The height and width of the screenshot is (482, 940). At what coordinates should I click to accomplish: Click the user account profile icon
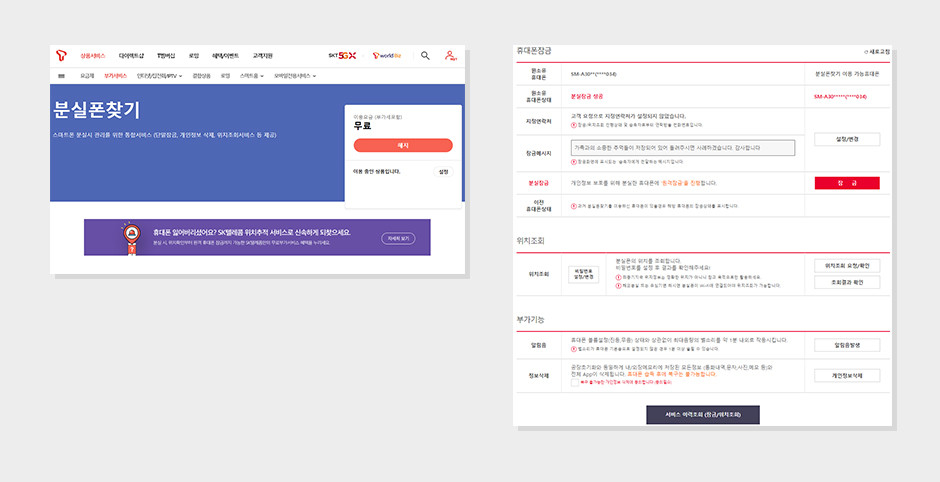click(451, 56)
